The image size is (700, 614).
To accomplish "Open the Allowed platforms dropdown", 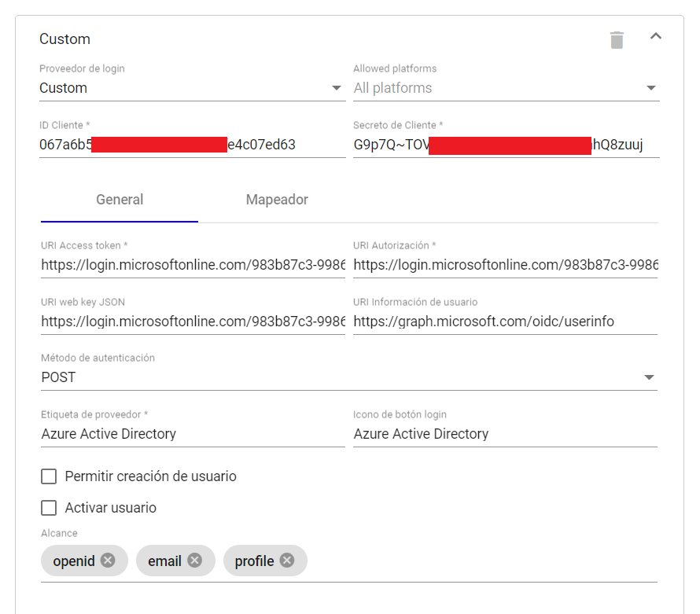I will pos(507,88).
